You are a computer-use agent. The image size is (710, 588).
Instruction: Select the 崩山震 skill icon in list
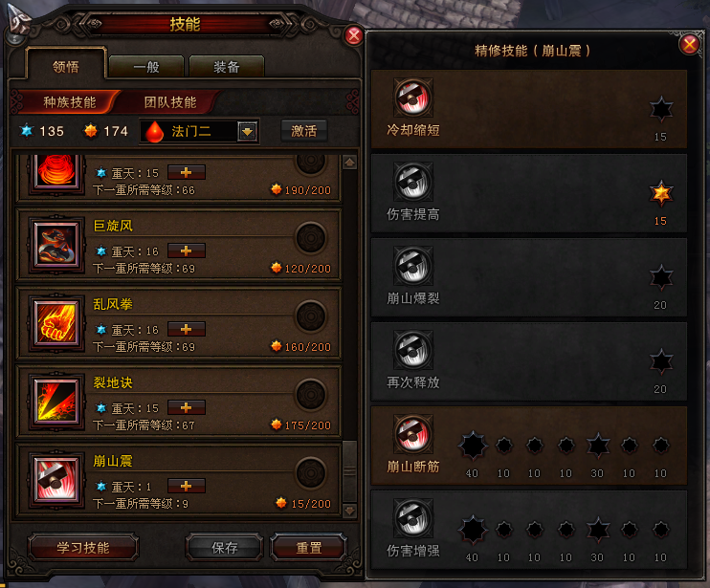pos(56,480)
